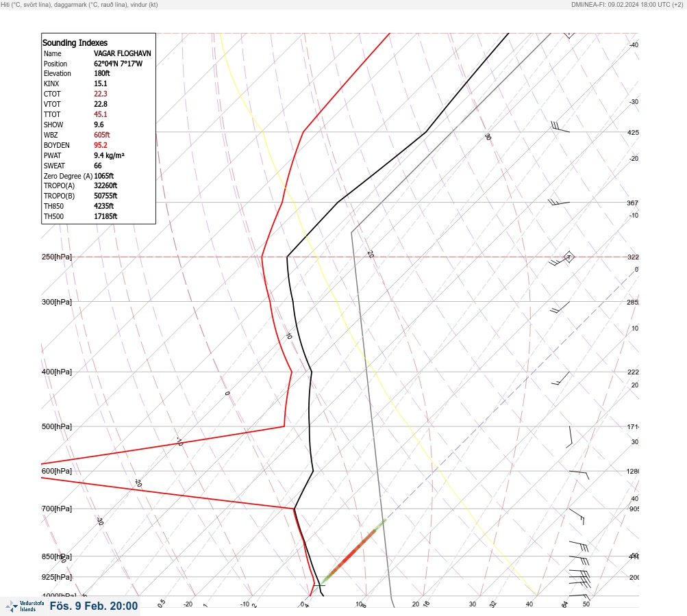
Task: Click the BOYDEN value 95.2
Action: [x=100, y=145]
